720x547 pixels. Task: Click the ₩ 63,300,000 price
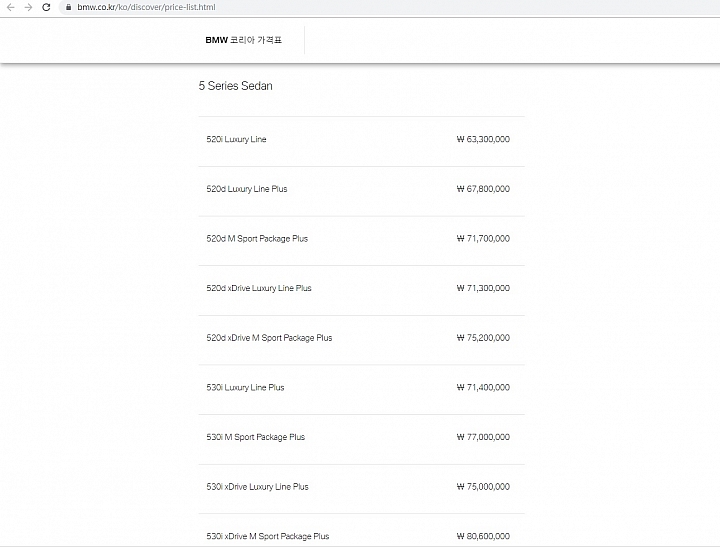[x=483, y=139]
